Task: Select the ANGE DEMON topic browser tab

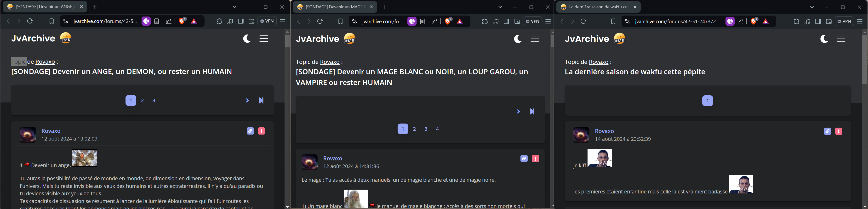Action: [x=45, y=7]
